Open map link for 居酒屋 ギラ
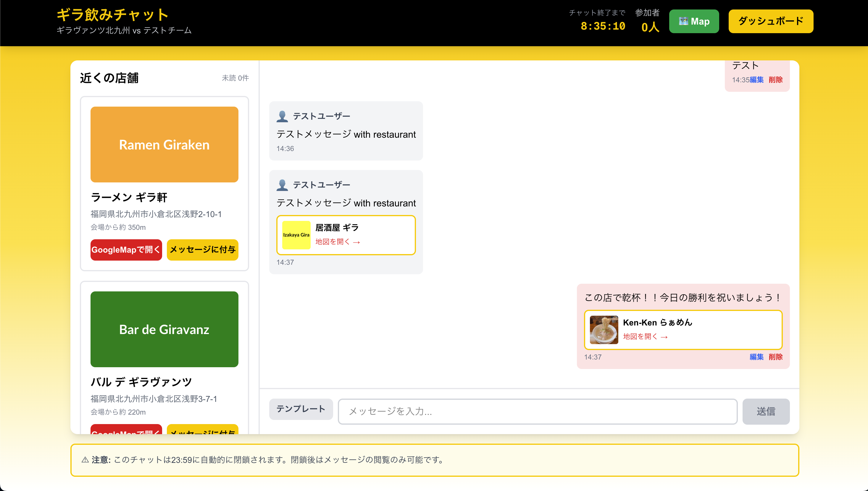Viewport: 868px width, 491px height. point(338,242)
